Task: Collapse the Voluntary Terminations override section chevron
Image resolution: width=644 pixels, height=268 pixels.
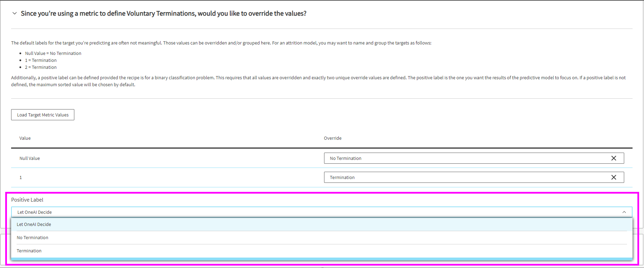Action: pos(15,14)
